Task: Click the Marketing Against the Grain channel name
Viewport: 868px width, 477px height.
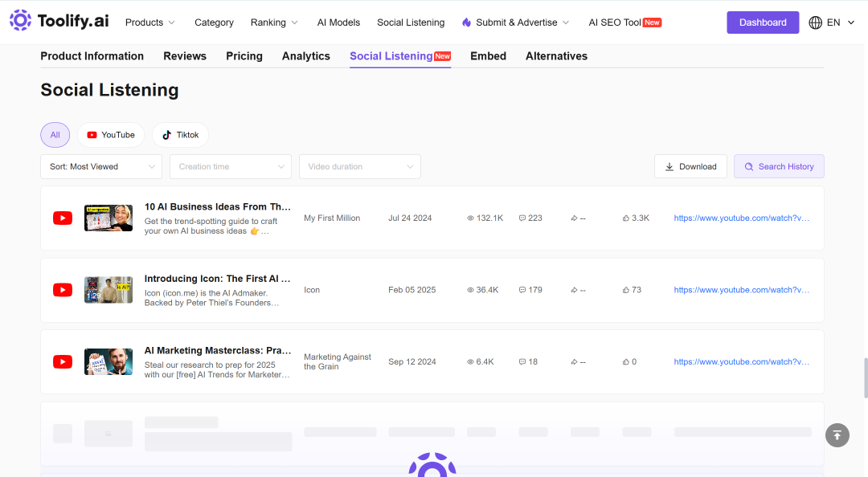Action: point(338,362)
